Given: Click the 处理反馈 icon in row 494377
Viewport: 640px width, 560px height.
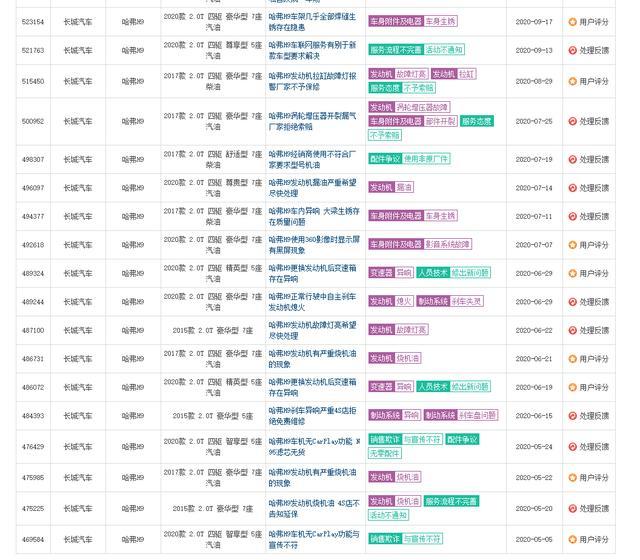Looking at the screenshot, I should pos(573,216).
